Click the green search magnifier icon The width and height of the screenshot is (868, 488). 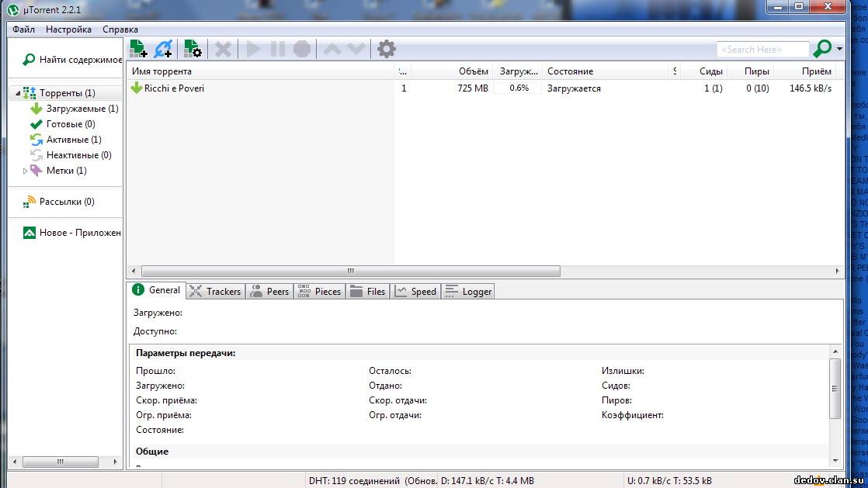tap(821, 49)
